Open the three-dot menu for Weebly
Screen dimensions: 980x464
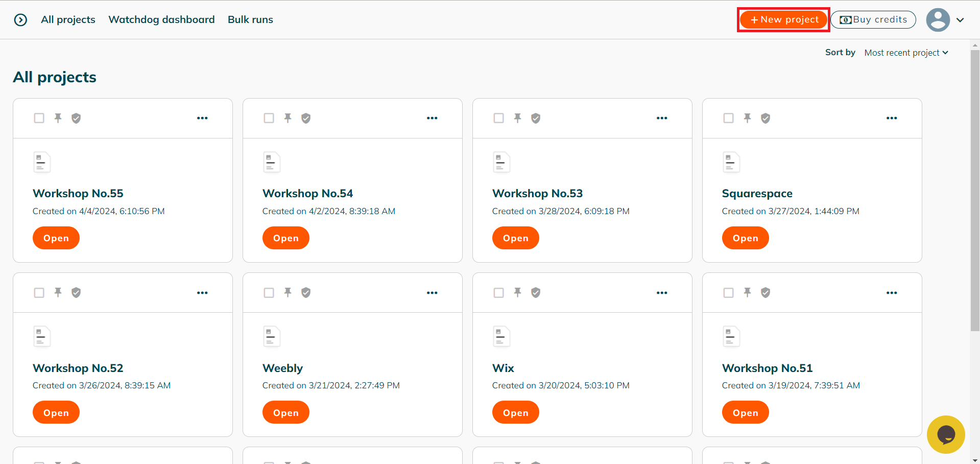point(432,293)
